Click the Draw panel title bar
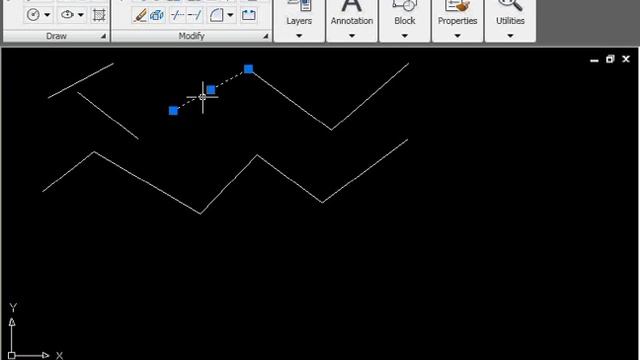The width and height of the screenshot is (640, 360). [56, 36]
